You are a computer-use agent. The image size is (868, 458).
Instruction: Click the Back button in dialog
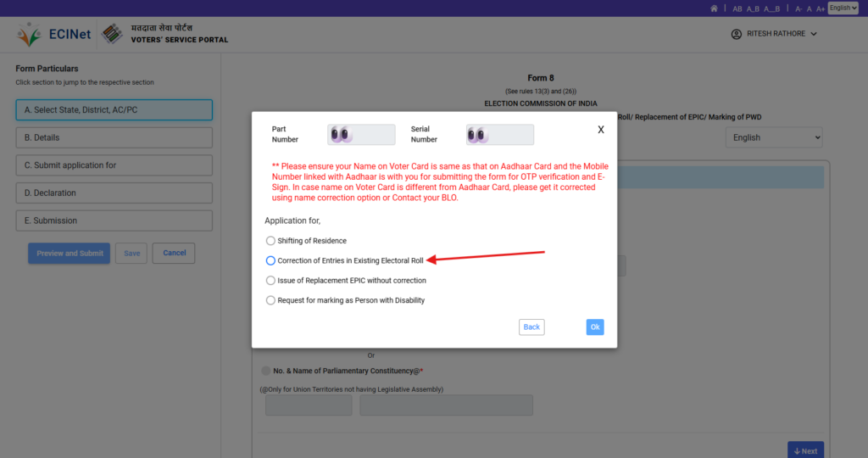pyautogui.click(x=531, y=327)
